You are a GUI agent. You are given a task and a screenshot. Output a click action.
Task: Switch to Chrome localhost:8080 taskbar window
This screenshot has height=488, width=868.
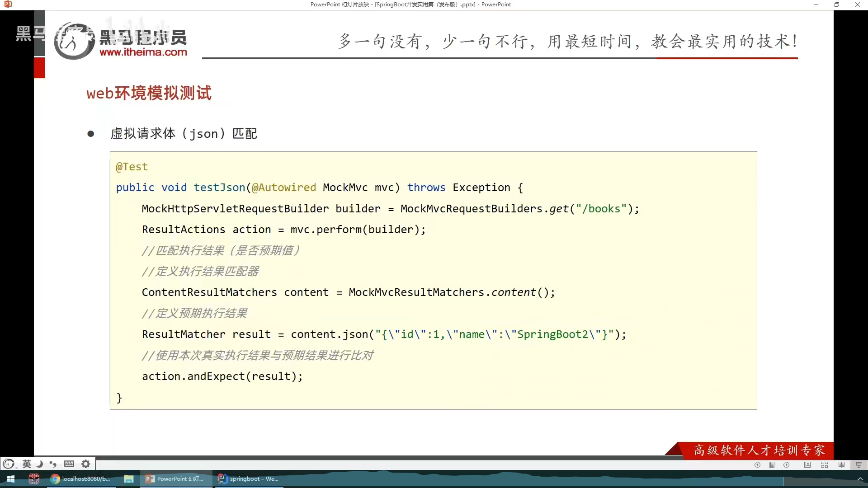(x=80, y=479)
